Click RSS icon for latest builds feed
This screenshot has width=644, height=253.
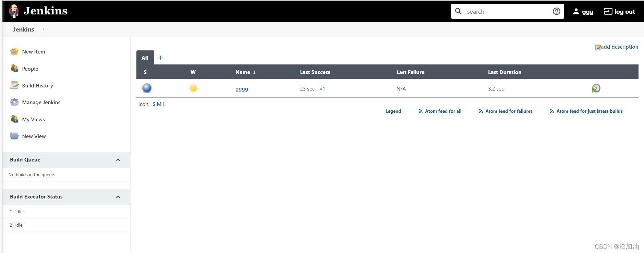pos(552,111)
